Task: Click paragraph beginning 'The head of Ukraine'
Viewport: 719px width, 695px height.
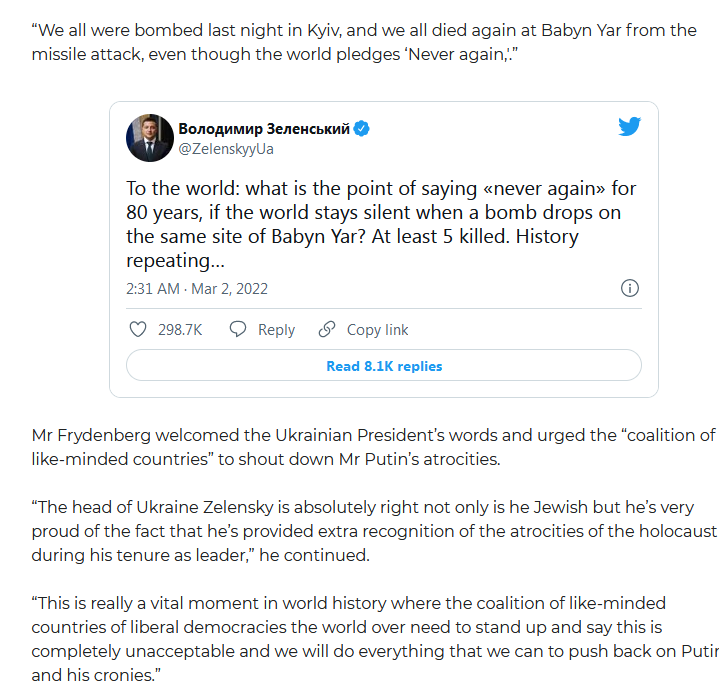Action: pos(374,531)
